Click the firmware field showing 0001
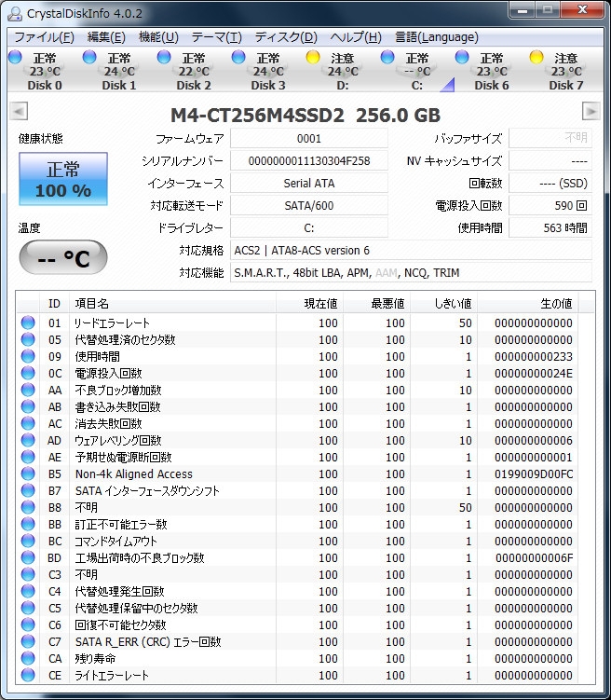 pyautogui.click(x=309, y=138)
